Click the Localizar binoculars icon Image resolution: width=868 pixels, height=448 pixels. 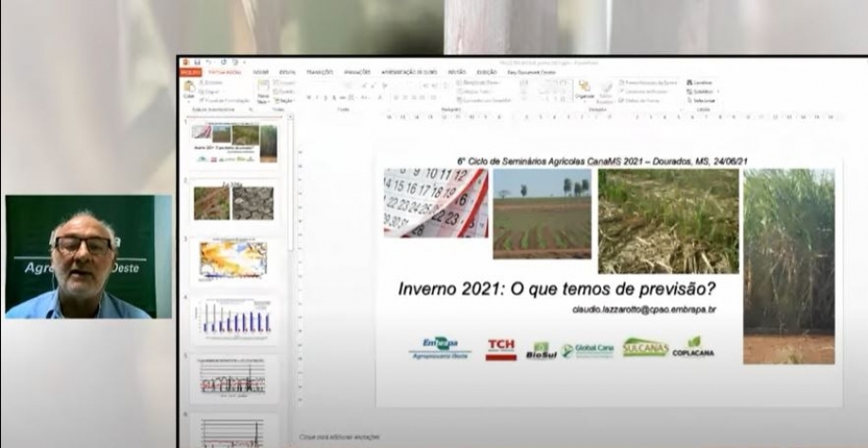tap(691, 82)
